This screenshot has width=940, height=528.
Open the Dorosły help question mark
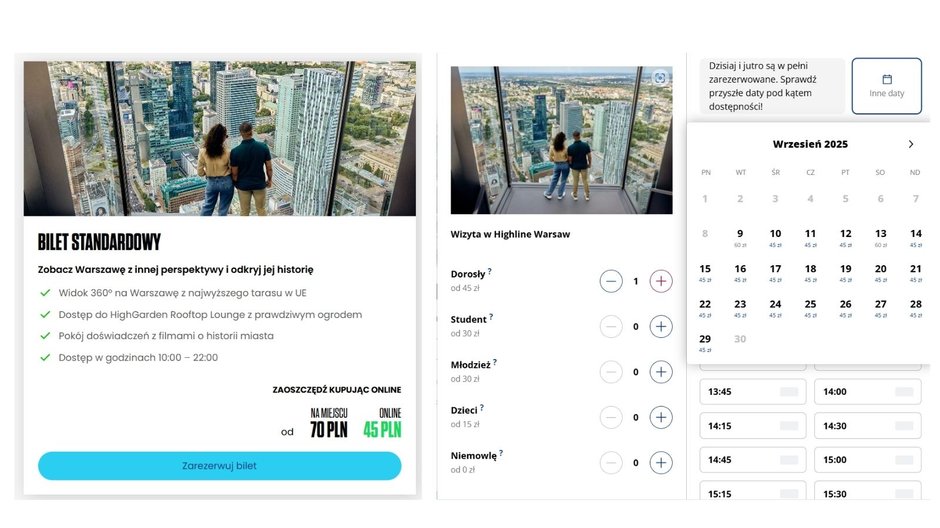pos(490,271)
